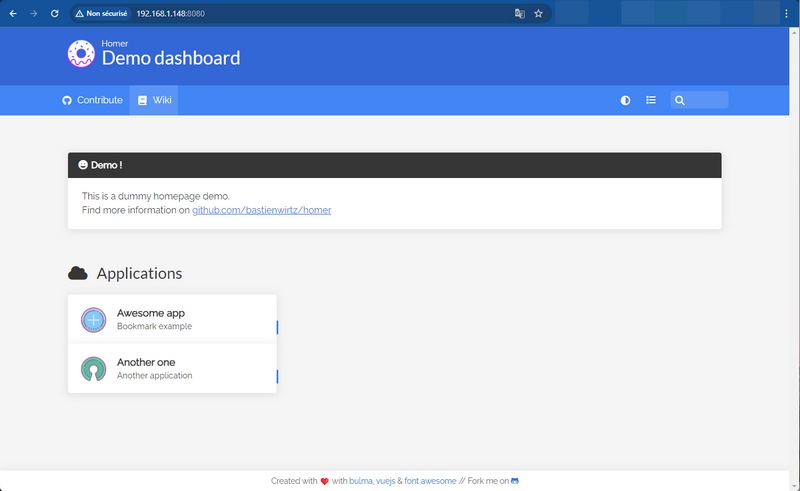Click the "Another application" subtitle
800x491 pixels.
pos(155,375)
